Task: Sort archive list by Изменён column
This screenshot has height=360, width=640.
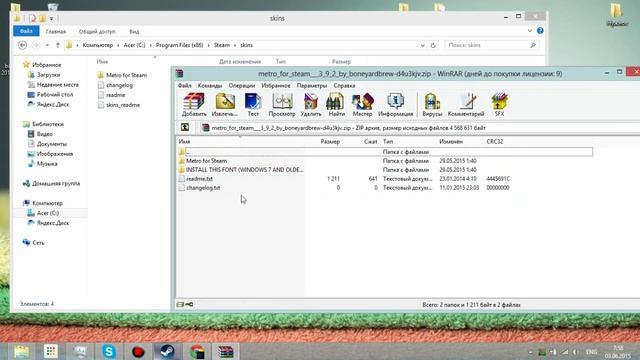Action: click(x=451, y=142)
